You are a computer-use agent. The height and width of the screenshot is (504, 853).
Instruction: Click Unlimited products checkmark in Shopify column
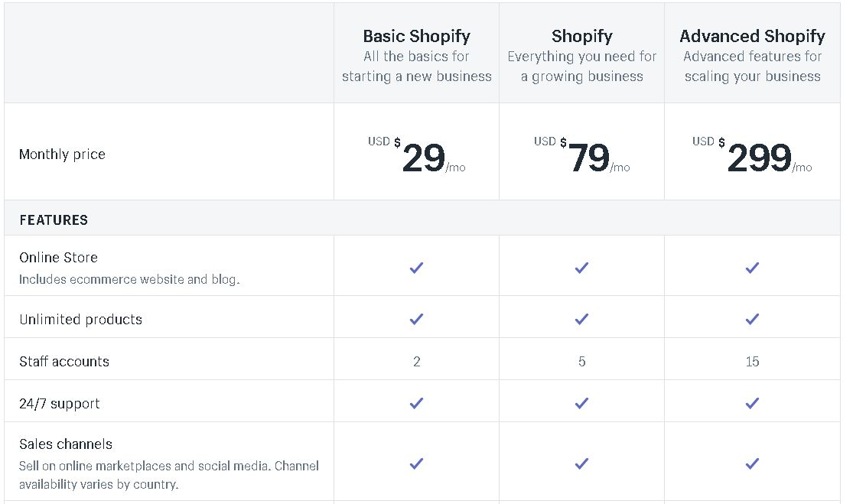pyautogui.click(x=581, y=319)
